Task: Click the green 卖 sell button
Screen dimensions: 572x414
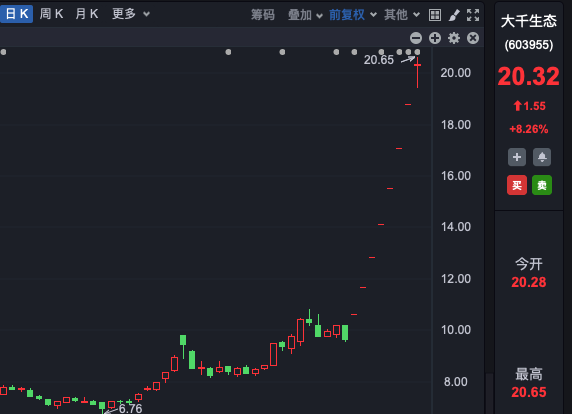Action: (542, 185)
